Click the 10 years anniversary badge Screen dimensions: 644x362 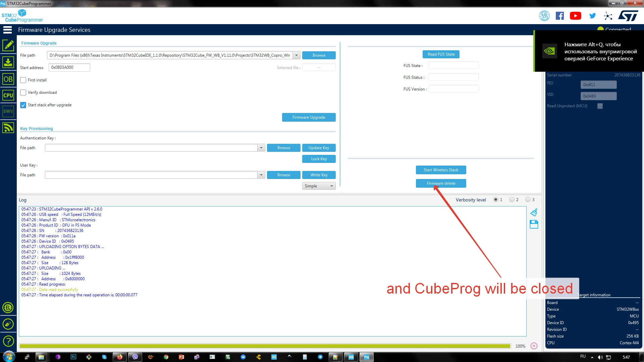pos(544,16)
